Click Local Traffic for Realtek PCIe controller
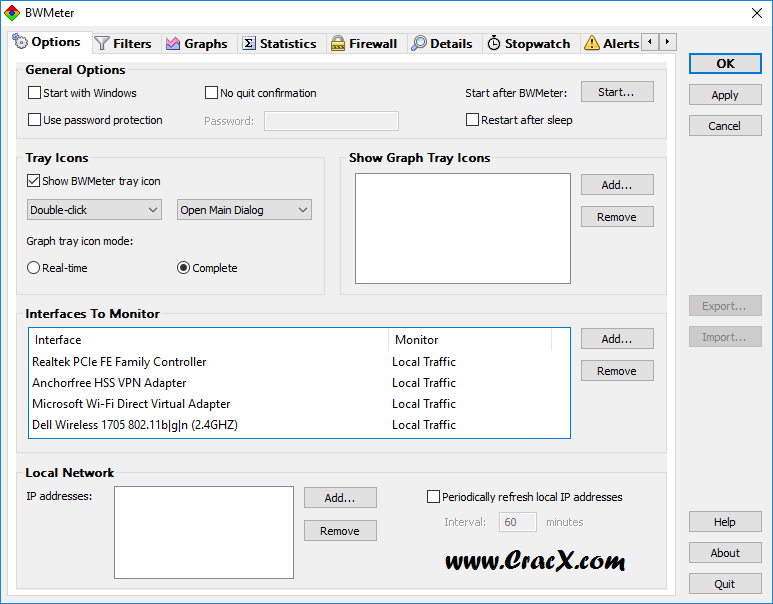Image resolution: width=773 pixels, height=604 pixels. [x=424, y=362]
